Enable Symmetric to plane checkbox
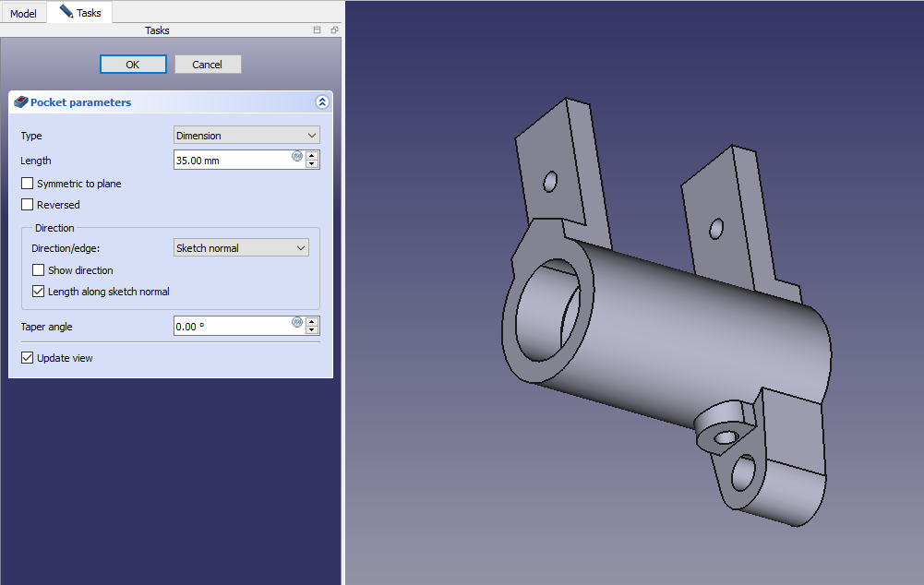Image resolution: width=924 pixels, height=585 pixels. coord(28,184)
